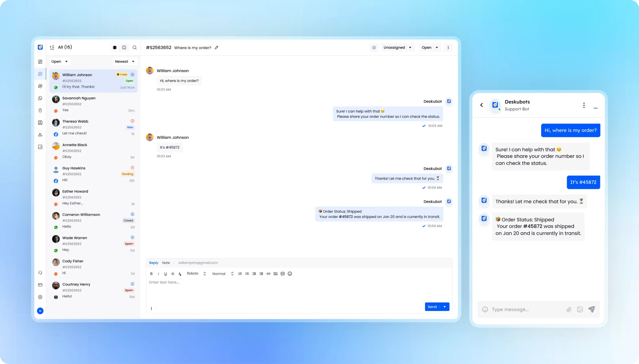
Task: Select the WhatsApp channel icon in the sidebar
Action: click(x=40, y=98)
